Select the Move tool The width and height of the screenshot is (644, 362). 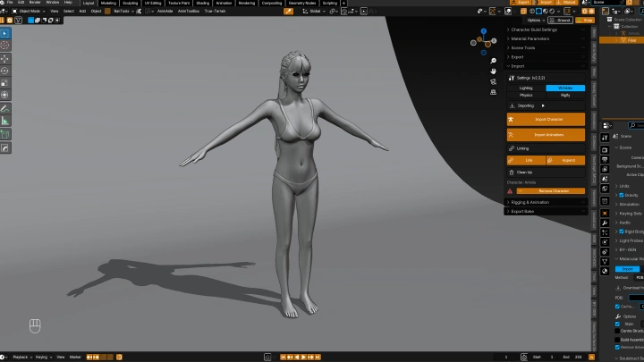[x=5, y=59]
